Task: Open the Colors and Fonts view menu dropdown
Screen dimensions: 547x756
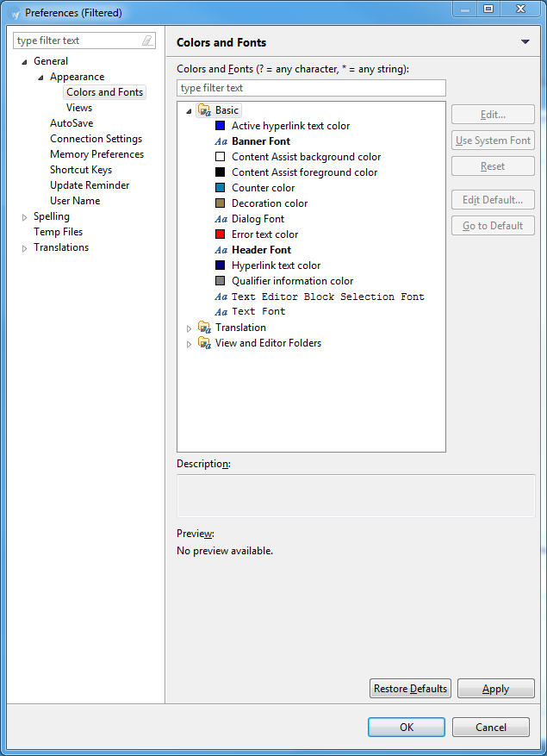Action: tap(525, 42)
